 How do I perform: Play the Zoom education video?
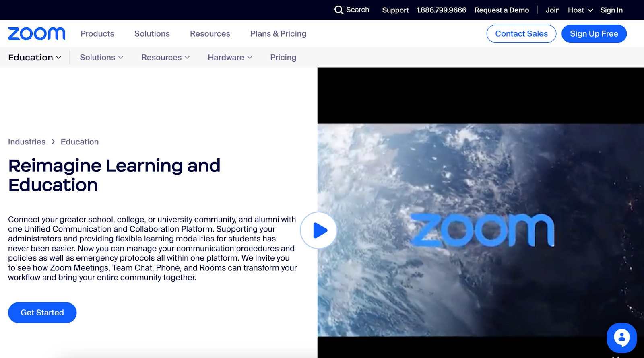point(319,230)
